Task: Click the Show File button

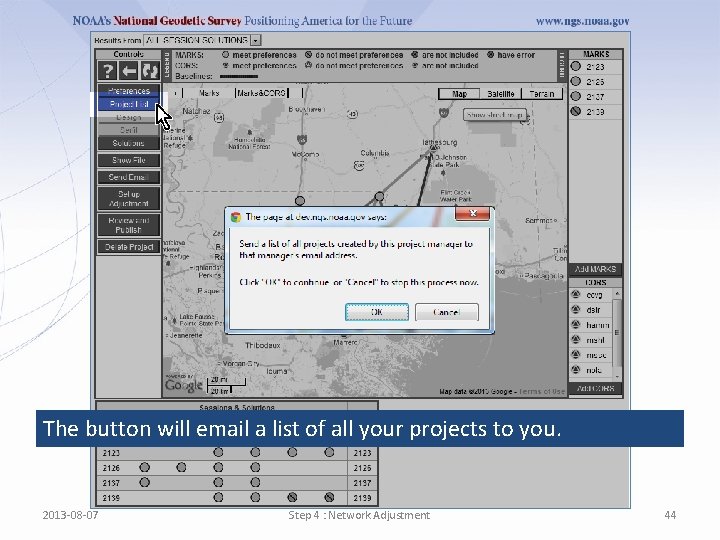Action: pyautogui.click(x=129, y=160)
